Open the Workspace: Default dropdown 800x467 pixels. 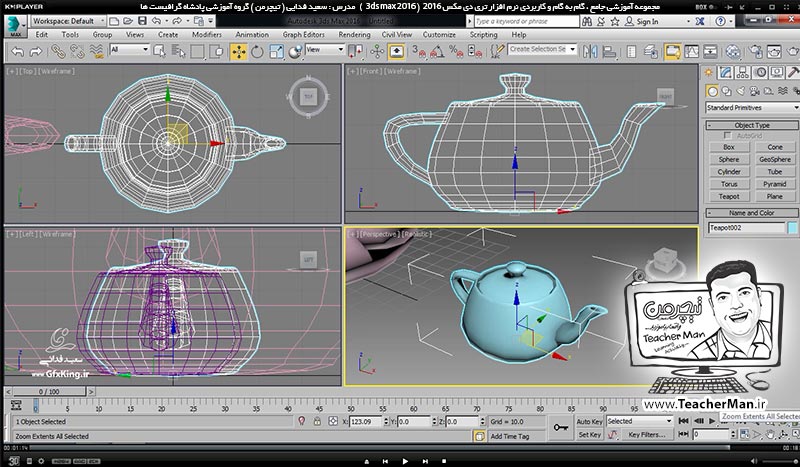click(x=68, y=21)
